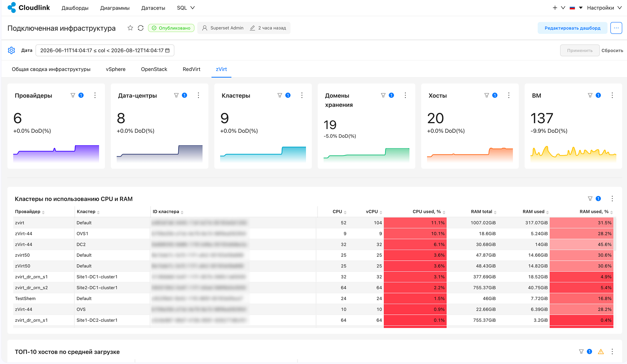Click the table's vertical scrollbar
Viewport: 627px width, 364px height.
click(x=615, y=234)
